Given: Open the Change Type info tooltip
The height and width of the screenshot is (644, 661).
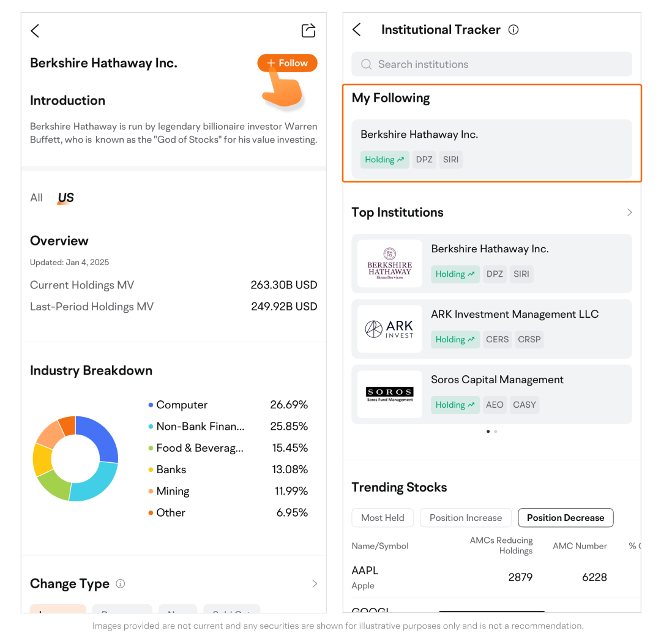Looking at the screenshot, I should tap(121, 583).
